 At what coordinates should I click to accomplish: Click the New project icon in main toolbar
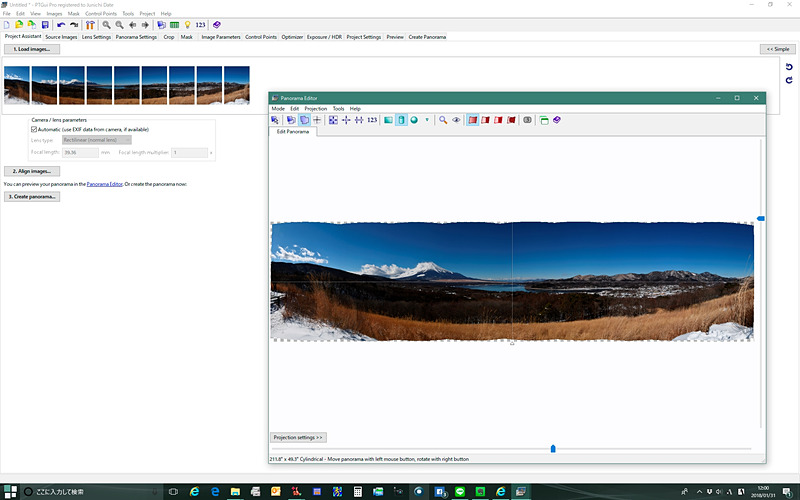point(7,24)
